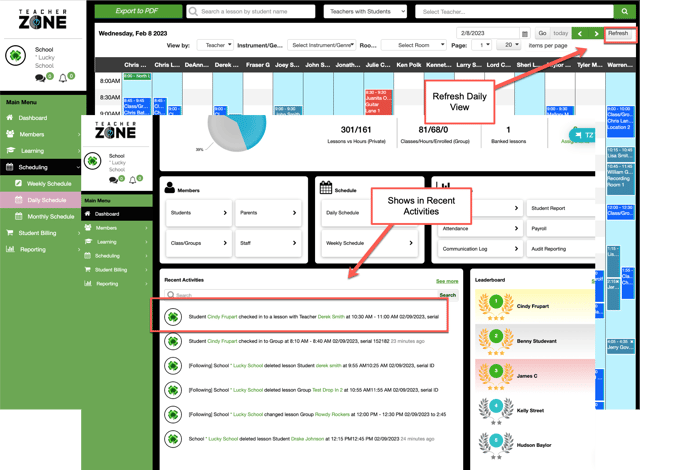This screenshot has width=688, height=470.
Task: Click the Learning graduation cap icon in back menu
Action: [x=11, y=151]
